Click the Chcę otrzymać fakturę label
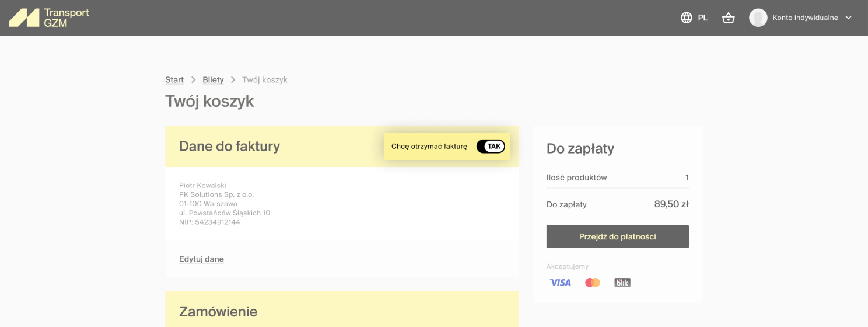Image resolution: width=868 pixels, height=327 pixels. coord(429,147)
